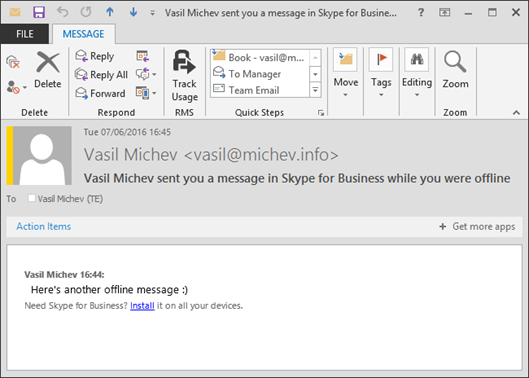The width and height of the screenshot is (529, 378).
Task: Open Customize Quick Access Toolbar dropdown
Action: point(152,13)
